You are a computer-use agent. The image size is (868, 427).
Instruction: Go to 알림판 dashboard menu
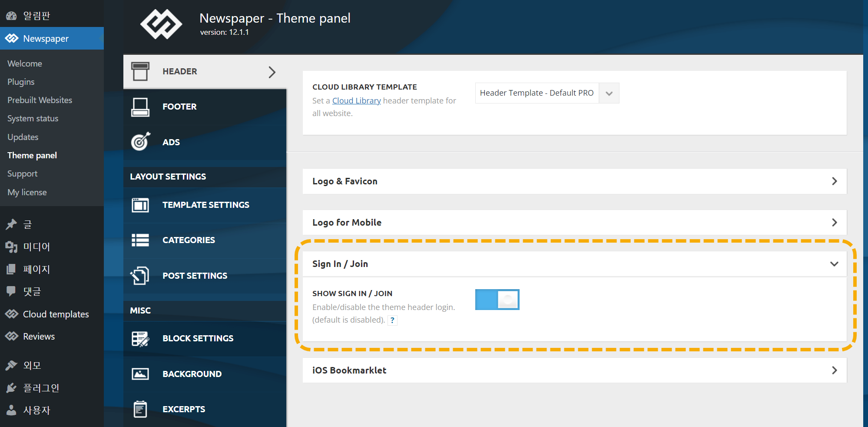coord(52,16)
